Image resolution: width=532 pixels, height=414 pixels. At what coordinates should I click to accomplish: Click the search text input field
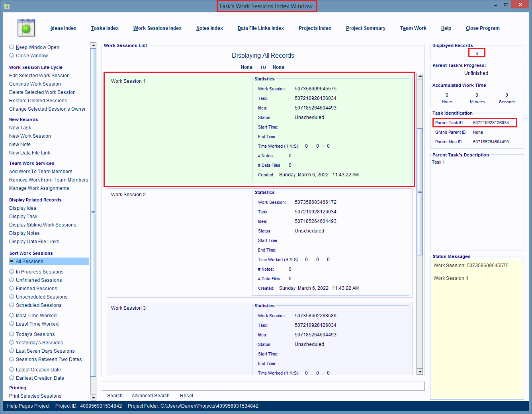click(262, 386)
